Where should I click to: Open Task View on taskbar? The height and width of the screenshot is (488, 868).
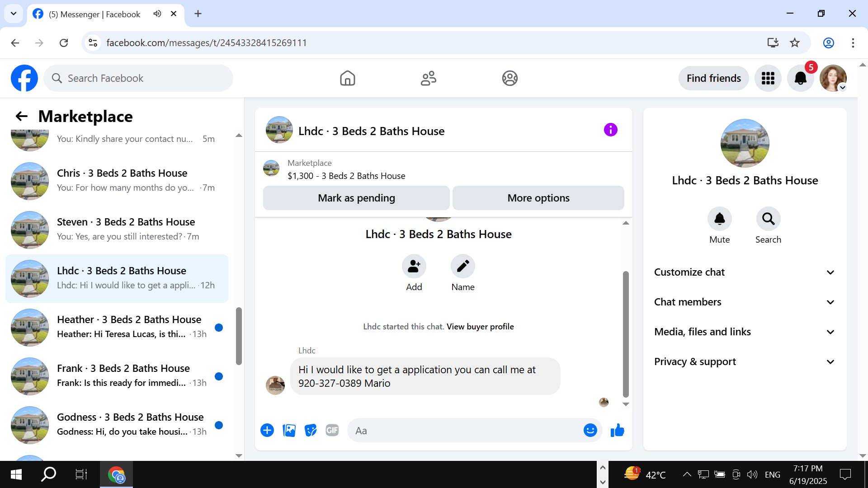pos(81,474)
